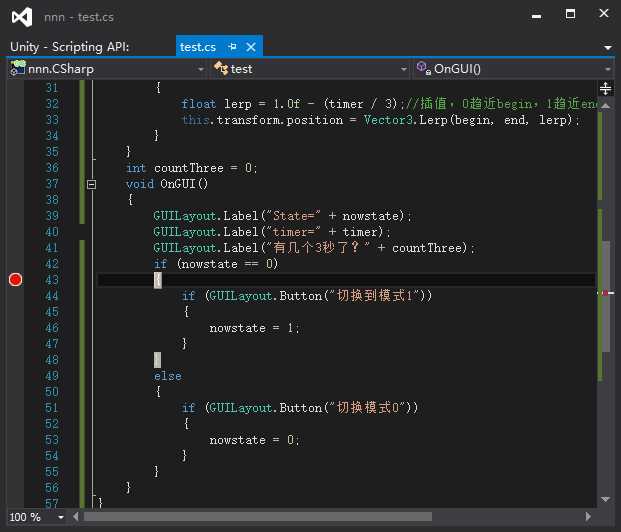Click the test class icon

221,68
